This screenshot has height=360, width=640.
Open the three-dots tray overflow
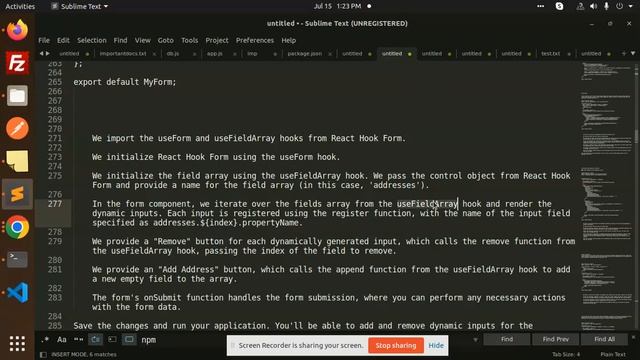tap(540, 7)
